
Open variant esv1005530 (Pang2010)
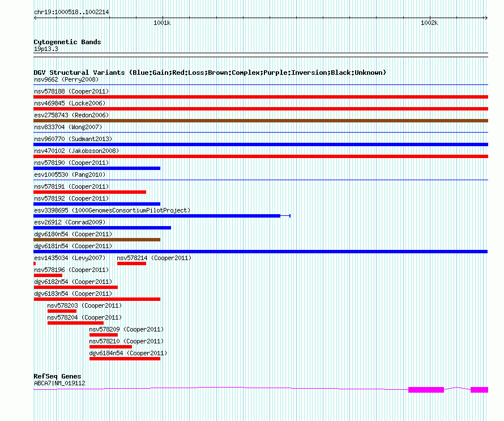[x=70, y=175]
